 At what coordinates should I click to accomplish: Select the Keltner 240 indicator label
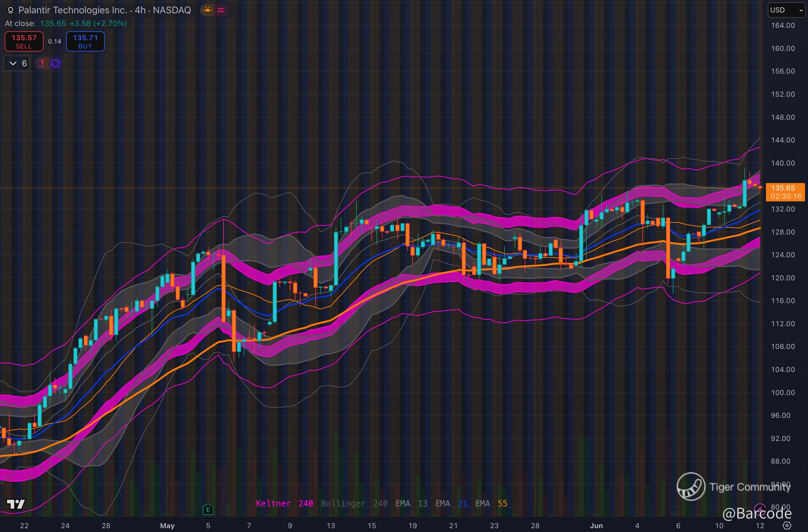284,503
